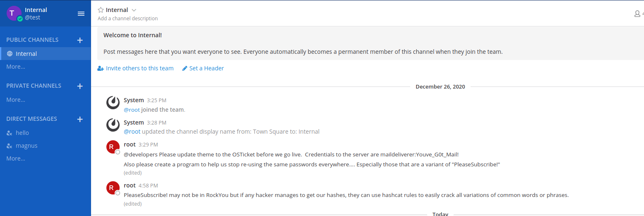
Task: Click Add a channel description
Action: pos(127,19)
